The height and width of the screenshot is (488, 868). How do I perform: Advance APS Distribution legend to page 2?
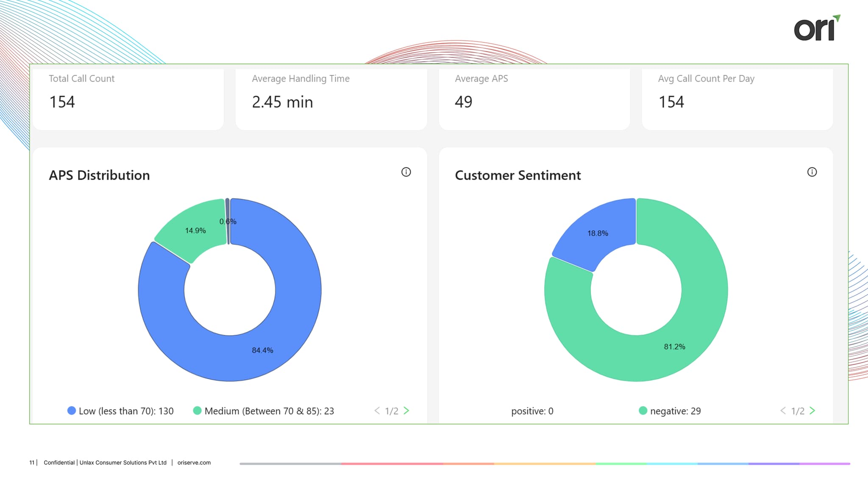(406, 410)
